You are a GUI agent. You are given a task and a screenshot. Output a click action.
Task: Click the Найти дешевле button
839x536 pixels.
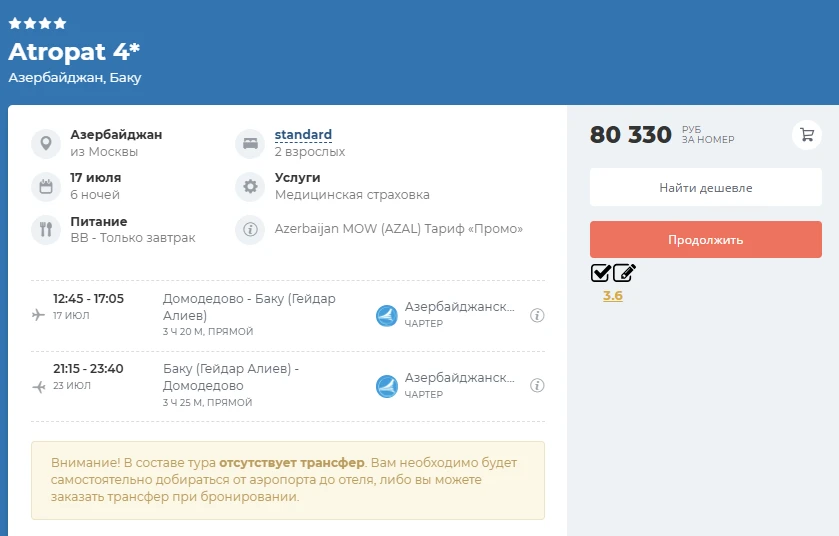pos(706,187)
